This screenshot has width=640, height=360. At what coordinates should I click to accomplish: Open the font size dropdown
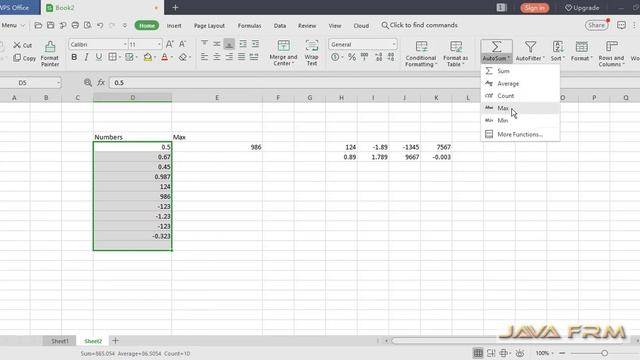click(159, 44)
